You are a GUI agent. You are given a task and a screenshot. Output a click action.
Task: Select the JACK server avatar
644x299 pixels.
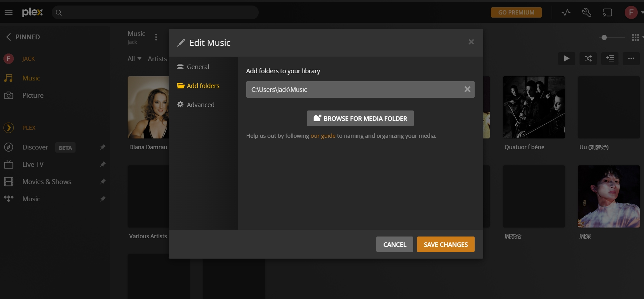(x=9, y=59)
